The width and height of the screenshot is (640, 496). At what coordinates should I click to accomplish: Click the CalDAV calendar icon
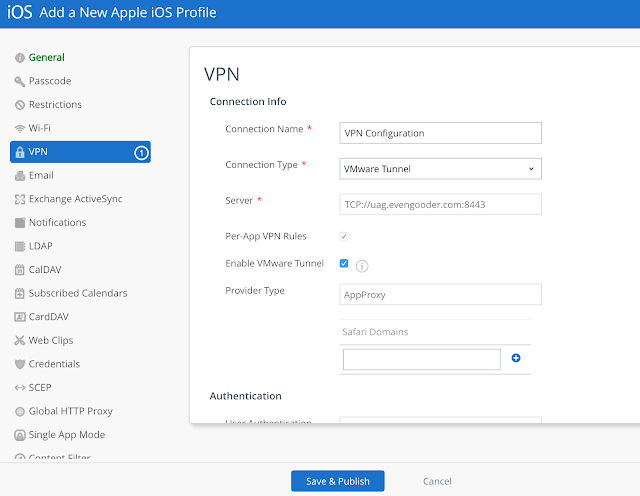coord(20,270)
